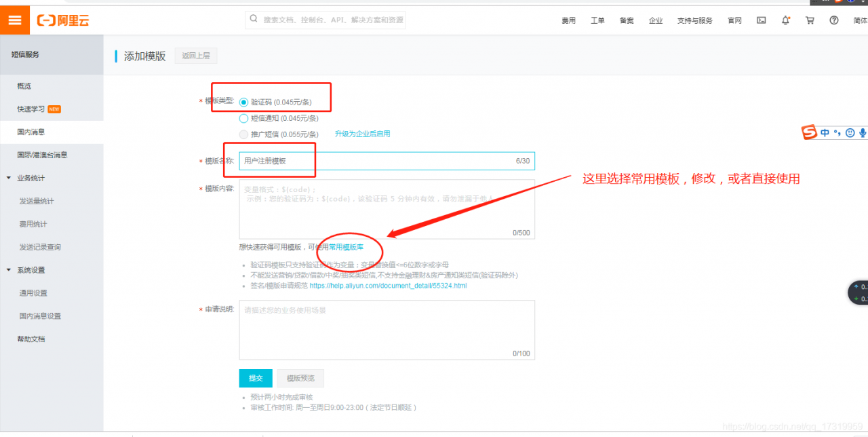Collapse the 系统设置 section

point(9,270)
